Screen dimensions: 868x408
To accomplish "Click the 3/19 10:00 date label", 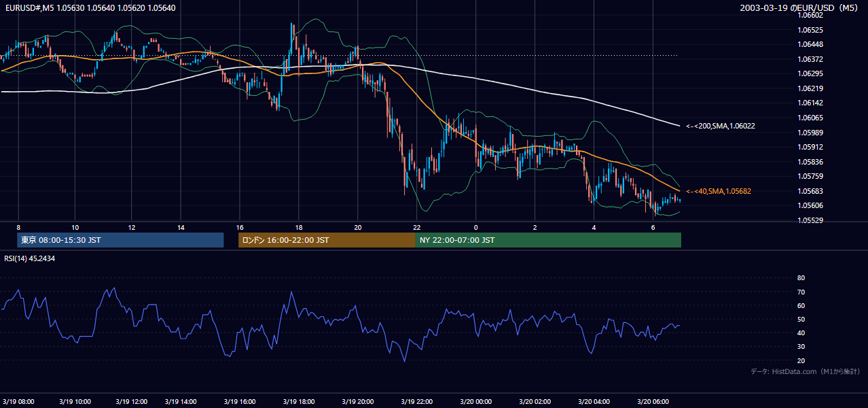I will coord(75,402).
